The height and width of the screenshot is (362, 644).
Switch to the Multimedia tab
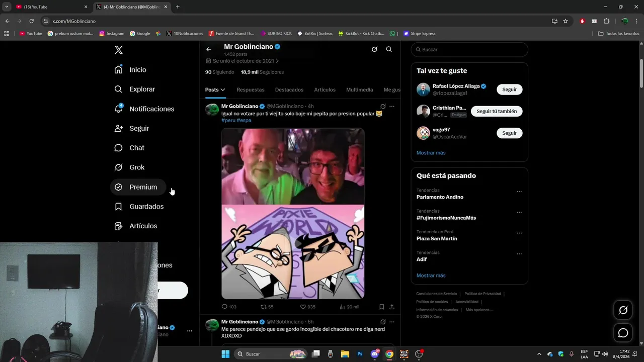click(x=360, y=90)
